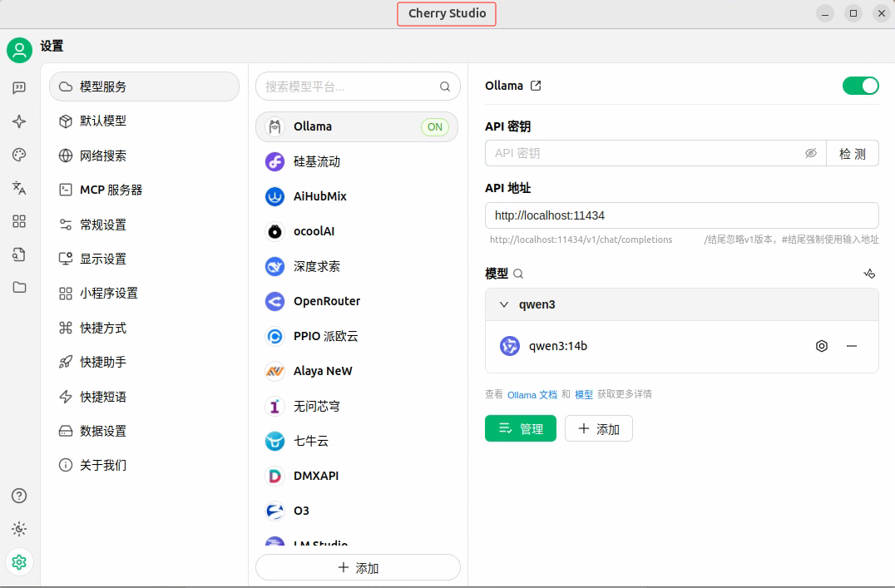
Task: Open the user avatar profile icon
Action: tap(19, 50)
